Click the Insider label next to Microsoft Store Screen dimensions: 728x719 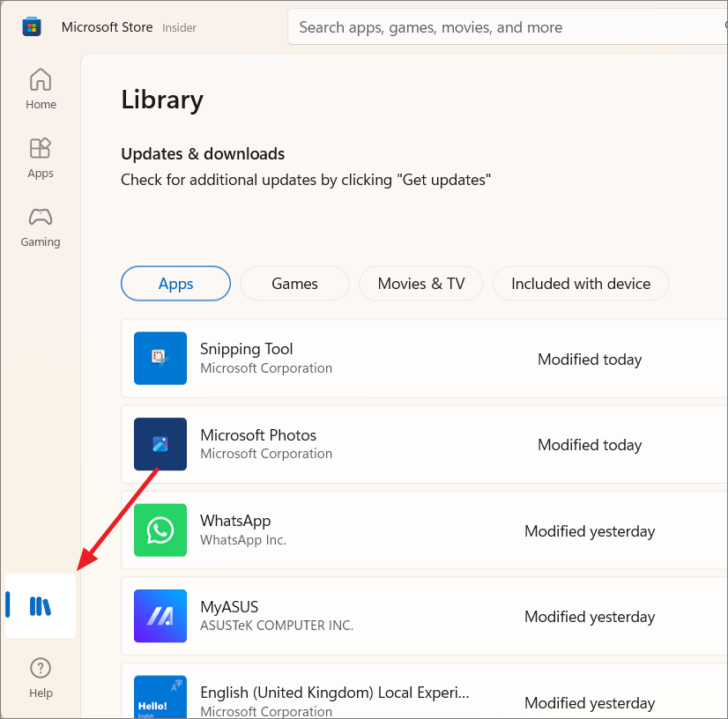pos(179,27)
